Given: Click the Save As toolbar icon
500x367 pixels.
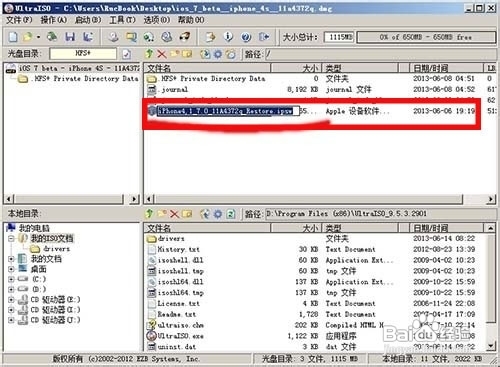Looking at the screenshot, I should pyautogui.click(x=88, y=37).
